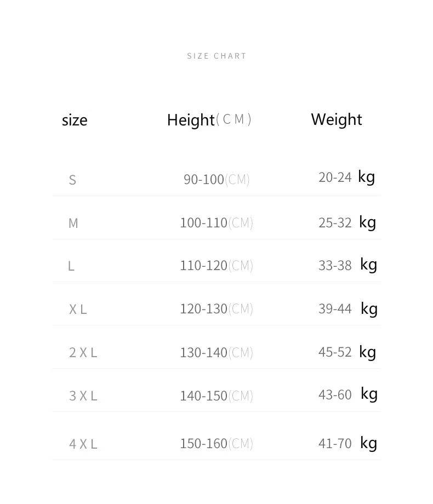The width and height of the screenshot is (433, 504).
Task: Click the SIZE CHART title text
Action: [x=216, y=56]
